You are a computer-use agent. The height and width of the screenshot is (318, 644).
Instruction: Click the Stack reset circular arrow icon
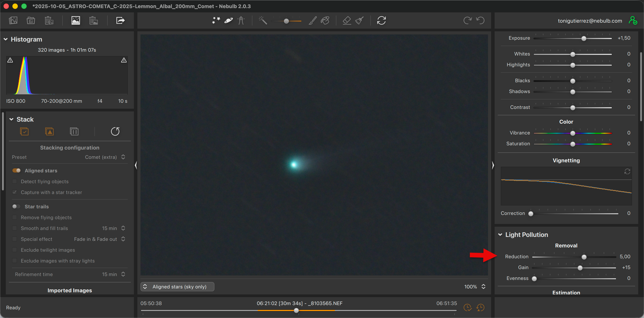tap(115, 131)
